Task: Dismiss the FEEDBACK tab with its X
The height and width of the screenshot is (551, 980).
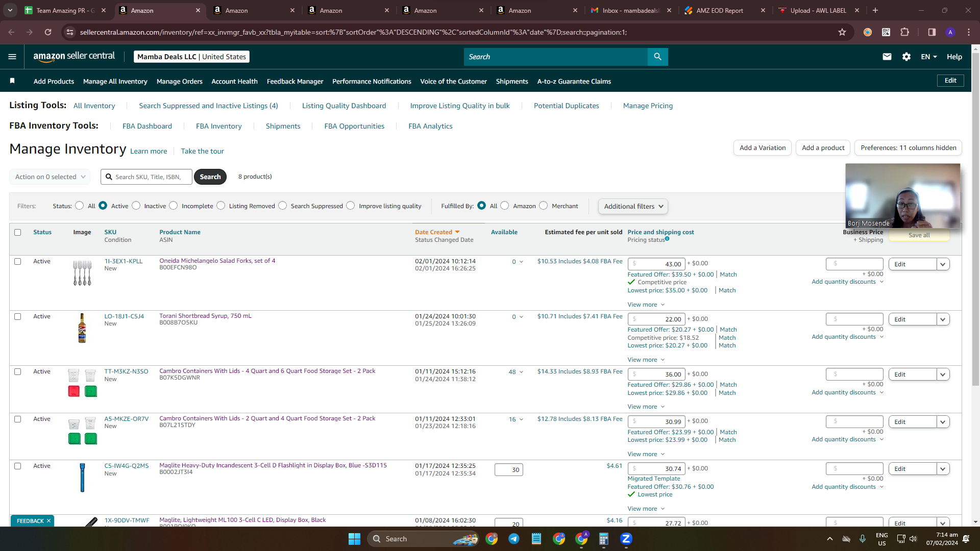Action: (x=49, y=521)
